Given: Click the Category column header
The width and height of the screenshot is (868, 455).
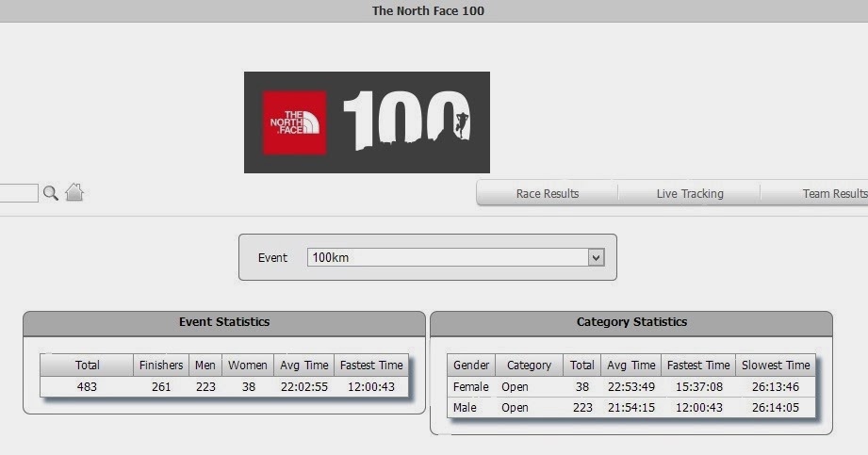Looking at the screenshot, I should [530, 366].
